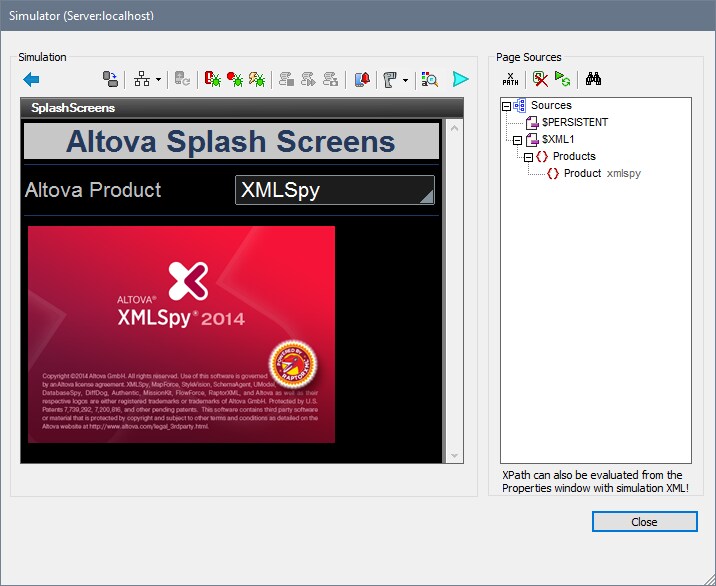Click the blue back arrow icon
Viewport: 716px width, 586px height.
(x=31, y=79)
